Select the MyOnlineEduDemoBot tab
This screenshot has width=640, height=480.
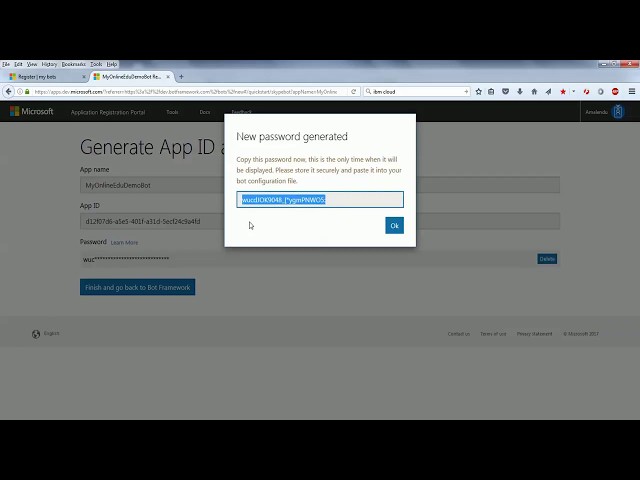(x=131, y=76)
